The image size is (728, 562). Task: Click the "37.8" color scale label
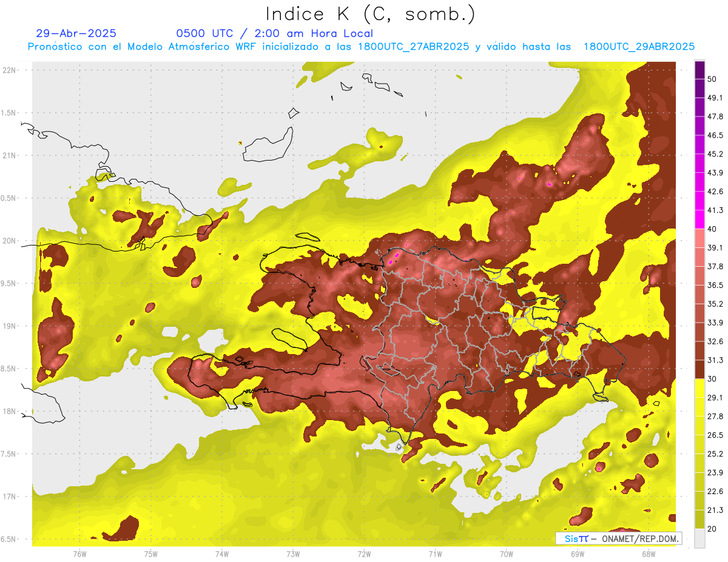tap(715, 266)
